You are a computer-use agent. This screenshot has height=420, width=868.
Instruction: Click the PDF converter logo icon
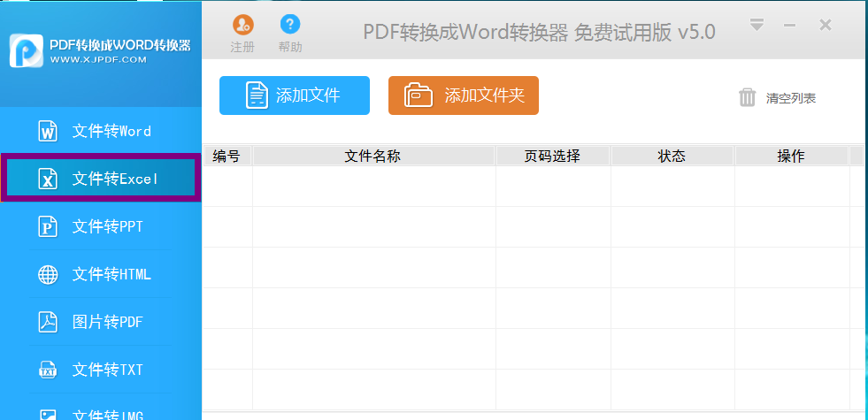tap(26, 51)
